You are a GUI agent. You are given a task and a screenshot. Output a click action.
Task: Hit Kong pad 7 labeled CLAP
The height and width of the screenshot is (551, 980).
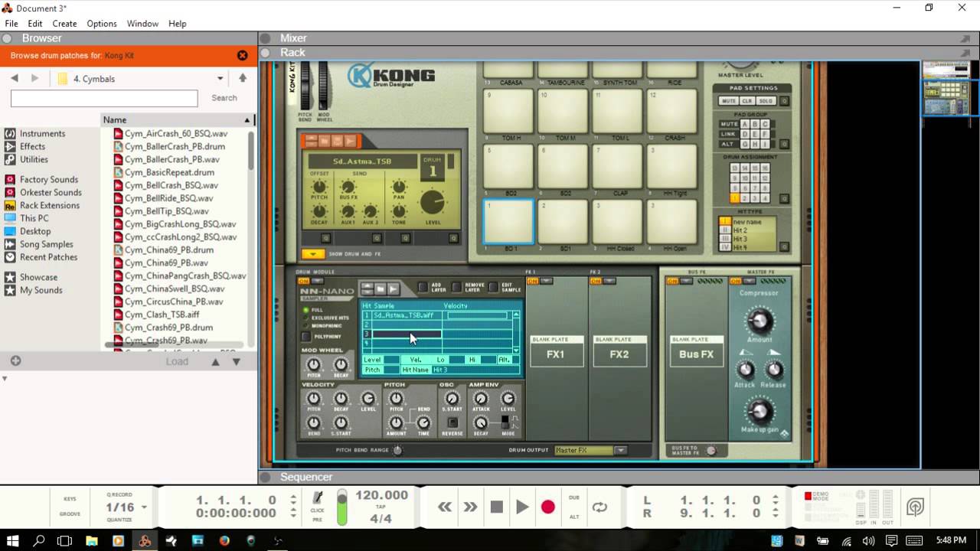point(618,166)
